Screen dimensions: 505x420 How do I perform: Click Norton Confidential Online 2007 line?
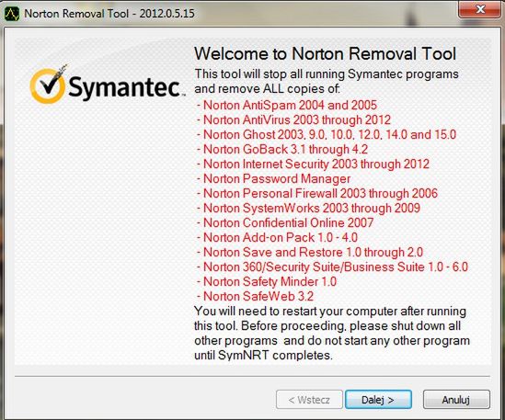[x=285, y=222]
